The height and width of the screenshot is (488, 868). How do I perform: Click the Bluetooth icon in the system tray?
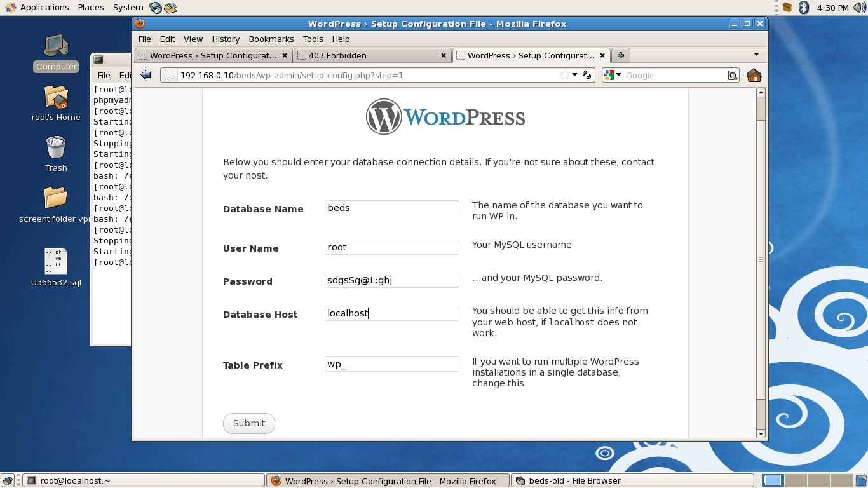point(803,8)
